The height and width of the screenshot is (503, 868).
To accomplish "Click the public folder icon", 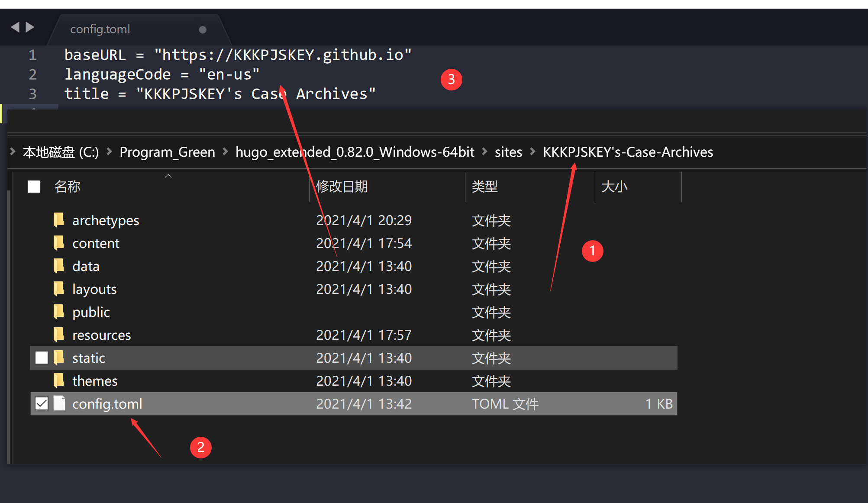I will point(59,312).
